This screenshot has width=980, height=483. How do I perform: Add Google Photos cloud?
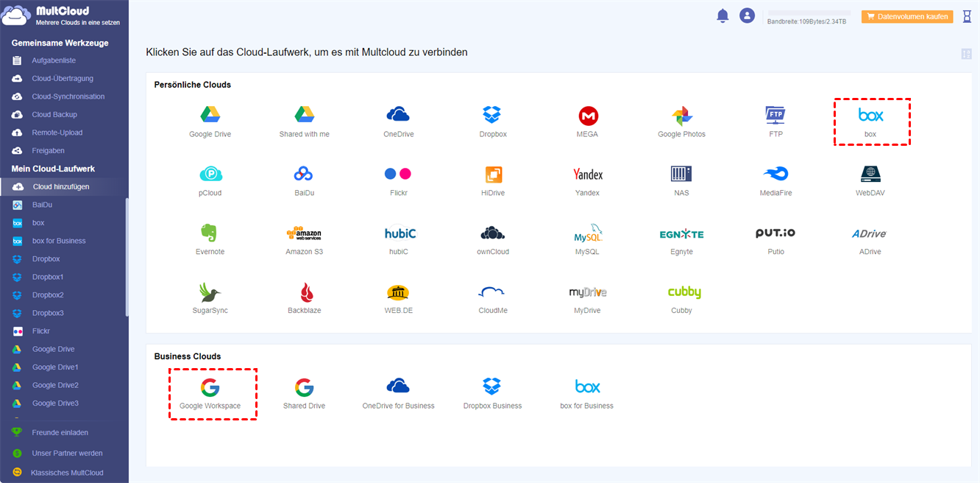(681, 122)
